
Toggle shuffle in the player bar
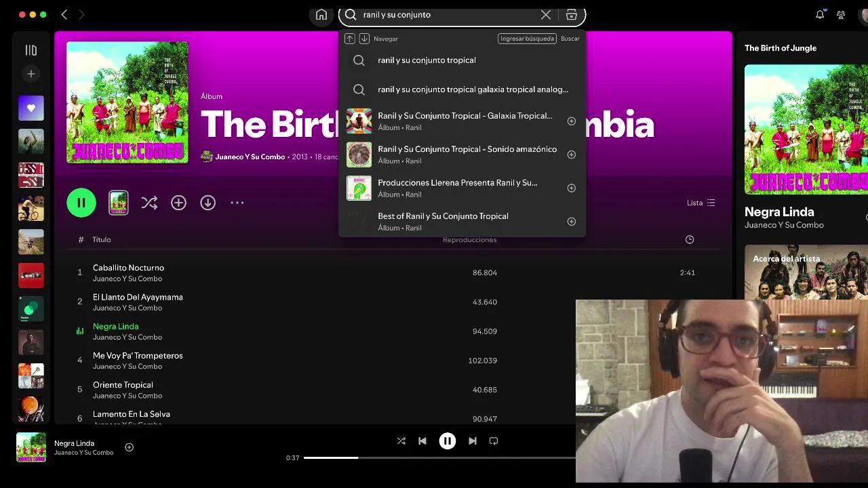pyautogui.click(x=401, y=441)
